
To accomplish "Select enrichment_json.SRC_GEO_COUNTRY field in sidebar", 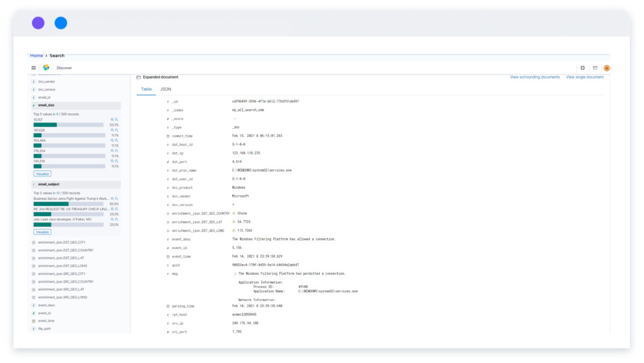I will (65, 282).
